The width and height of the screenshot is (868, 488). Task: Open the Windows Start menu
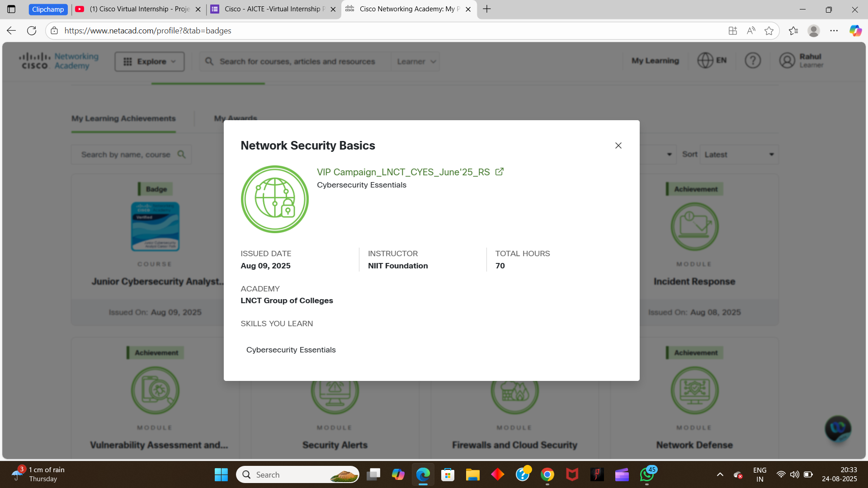pyautogui.click(x=221, y=474)
